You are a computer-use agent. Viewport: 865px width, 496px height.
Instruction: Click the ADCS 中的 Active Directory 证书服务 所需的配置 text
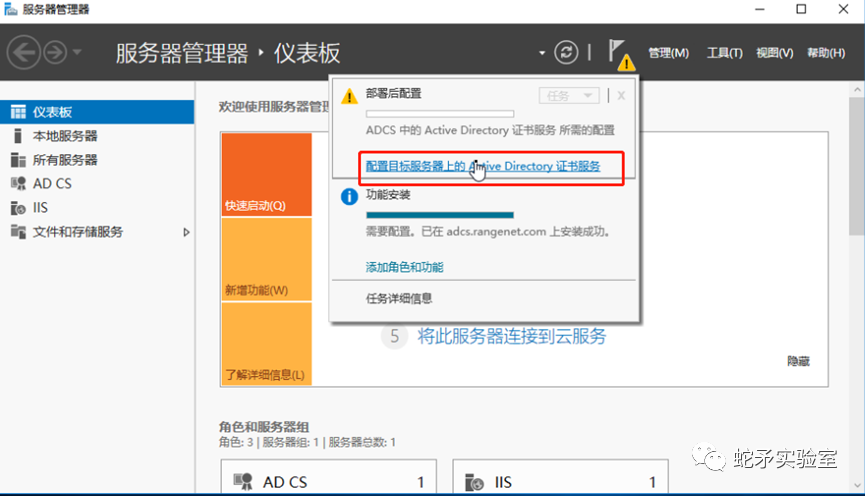point(490,130)
